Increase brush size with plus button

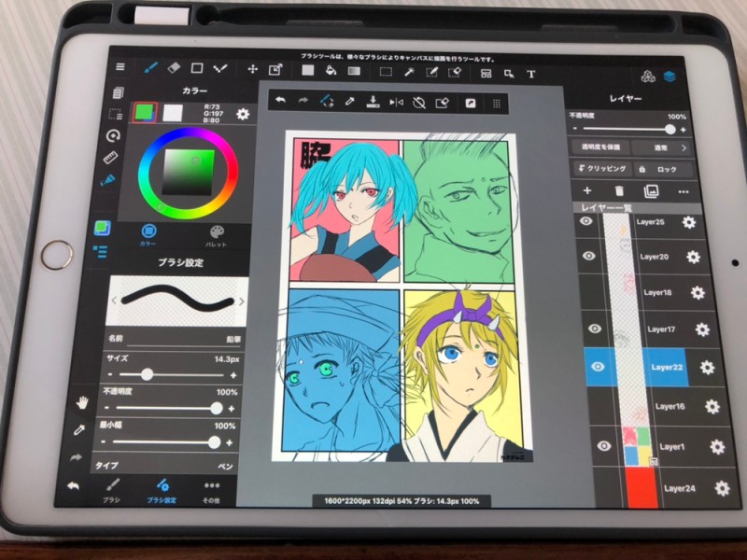click(x=233, y=376)
